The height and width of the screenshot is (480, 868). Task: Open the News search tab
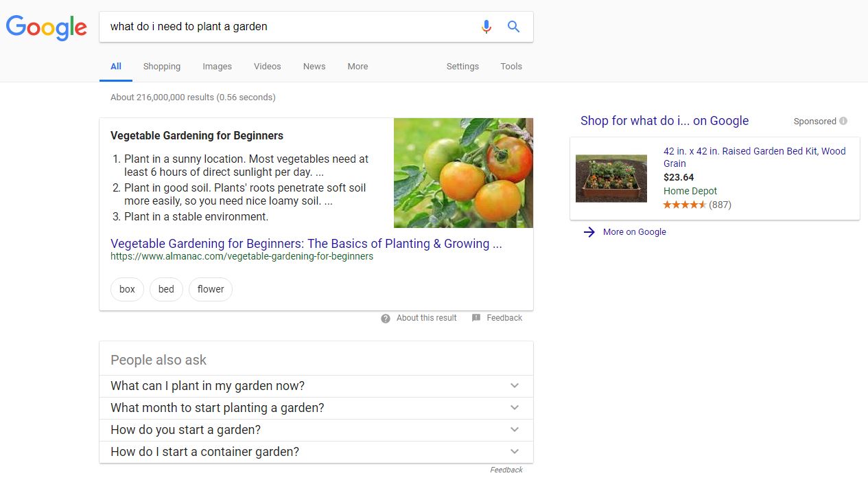[x=314, y=66]
